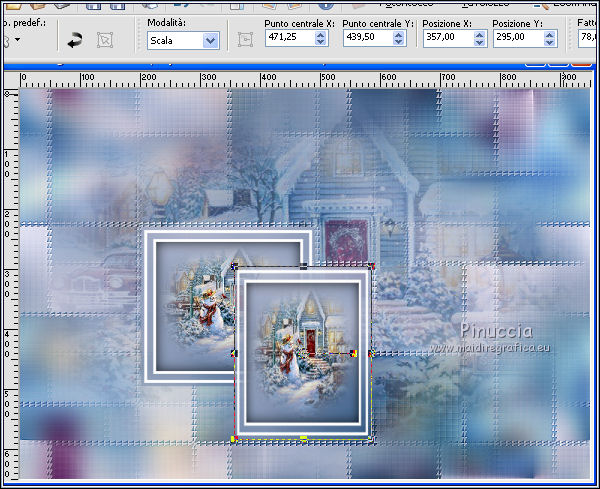Click the right-middle handle of the selection box
The width and height of the screenshot is (600, 489).
[x=372, y=353]
